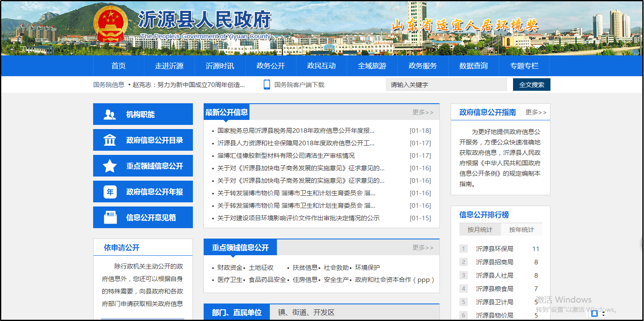
Task: Expand 更多>> next to 政府信息公开指南
Action: (x=536, y=112)
